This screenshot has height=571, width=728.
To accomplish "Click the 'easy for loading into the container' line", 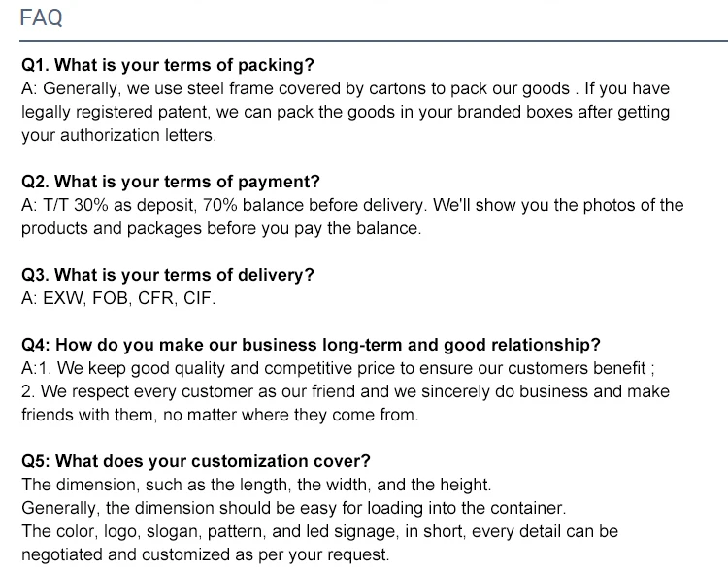I will (x=294, y=508).
